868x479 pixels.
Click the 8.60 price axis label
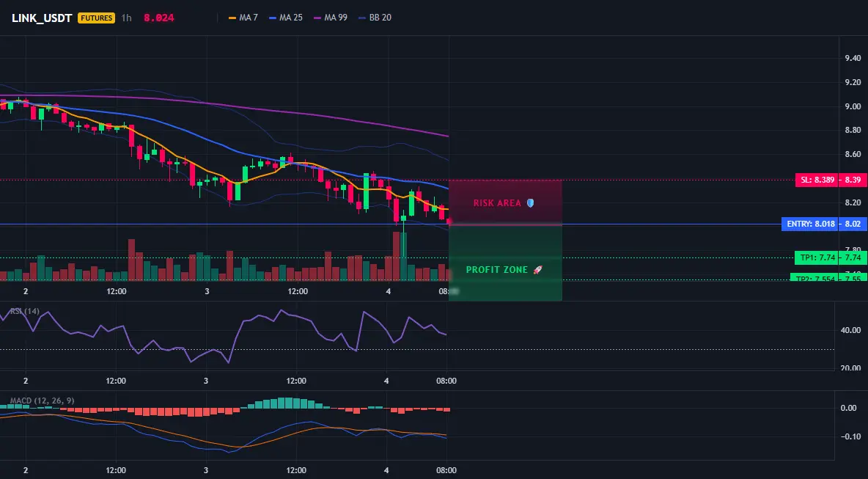coord(853,155)
